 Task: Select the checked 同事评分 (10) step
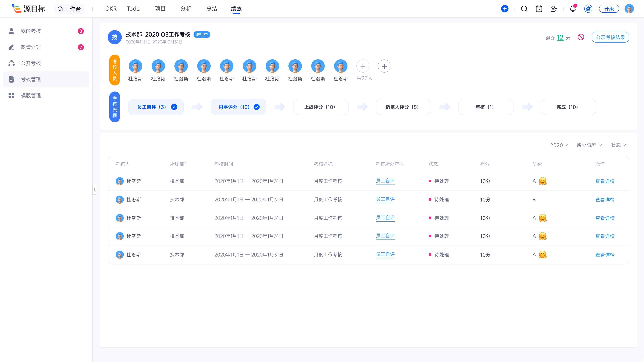pyautogui.click(x=238, y=107)
